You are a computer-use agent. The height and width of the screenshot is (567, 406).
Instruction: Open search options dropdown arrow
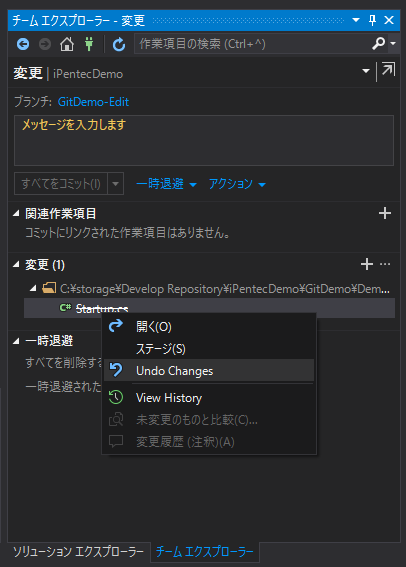(x=393, y=44)
